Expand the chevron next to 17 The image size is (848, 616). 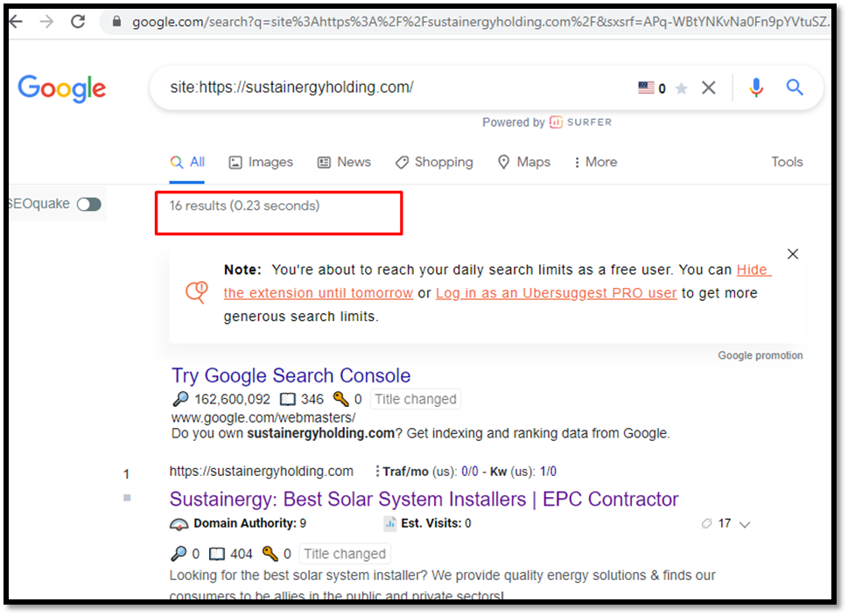(745, 525)
